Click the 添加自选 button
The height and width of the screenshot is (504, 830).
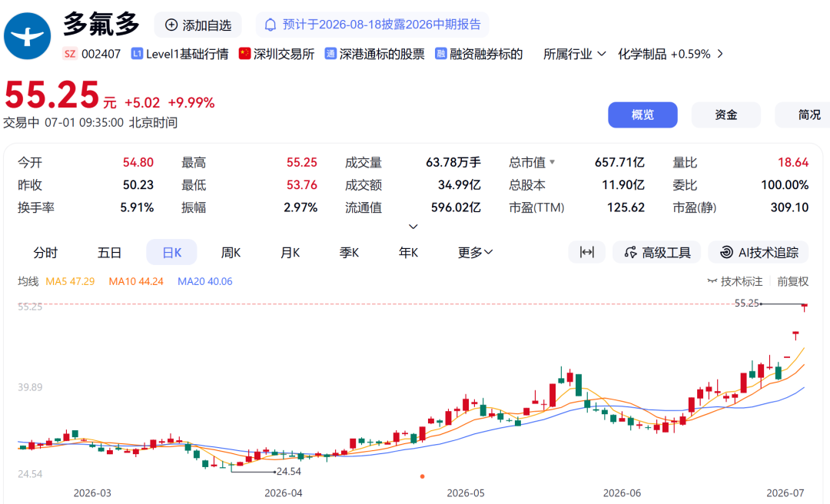click(x=198, y=25)
